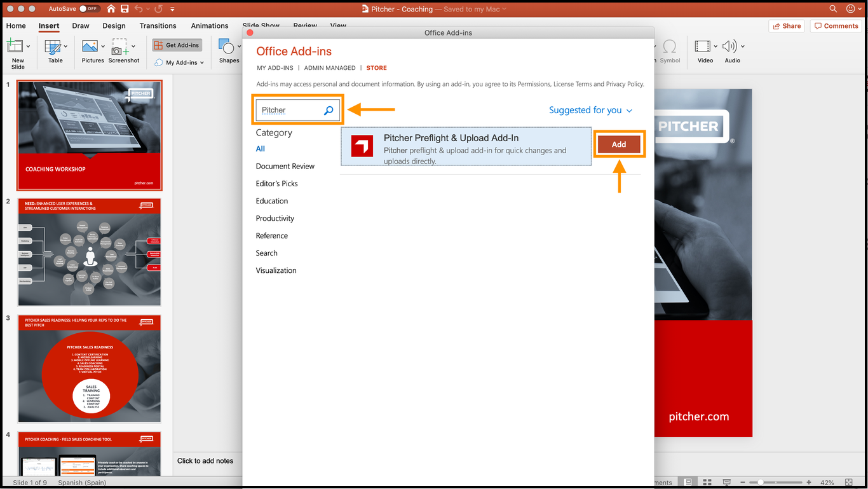
Task: Open the New Slide layout dropdown arrow
Action: click(28, 46)
